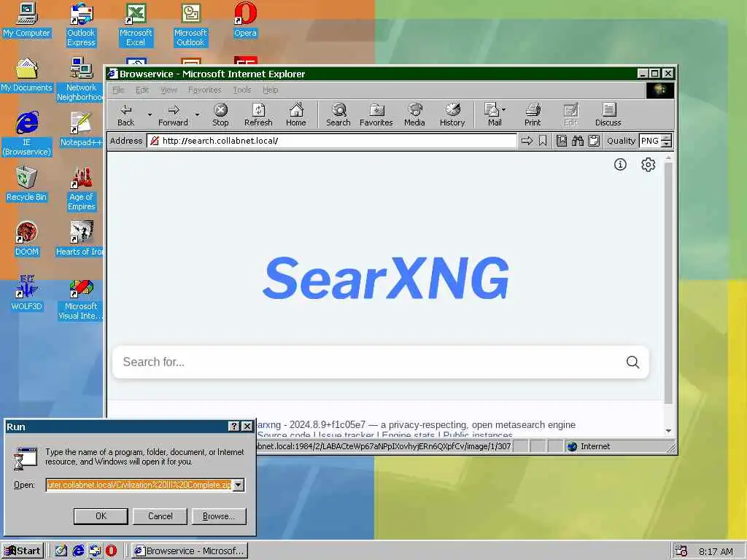Viewport: 747px width, 560px height.
Task: Select the Opera desktop icon
Action: (x=245, y=20)
